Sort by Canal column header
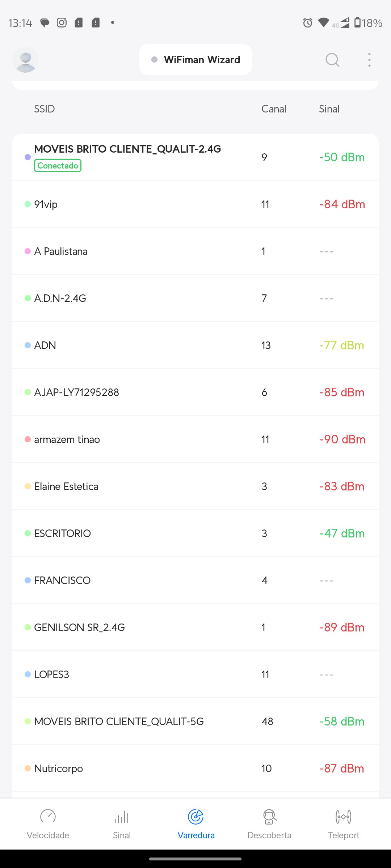 (x=274, y=109)
